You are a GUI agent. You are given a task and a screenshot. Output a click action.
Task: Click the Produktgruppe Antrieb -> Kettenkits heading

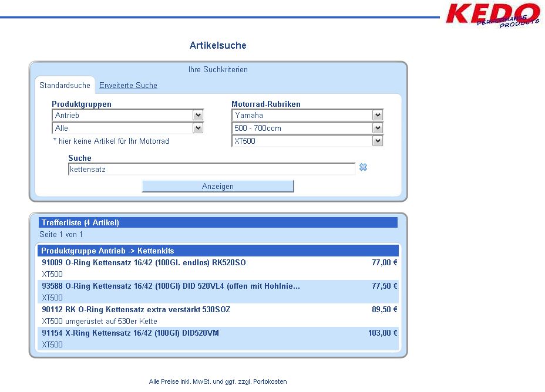click(x=218, y=251)
